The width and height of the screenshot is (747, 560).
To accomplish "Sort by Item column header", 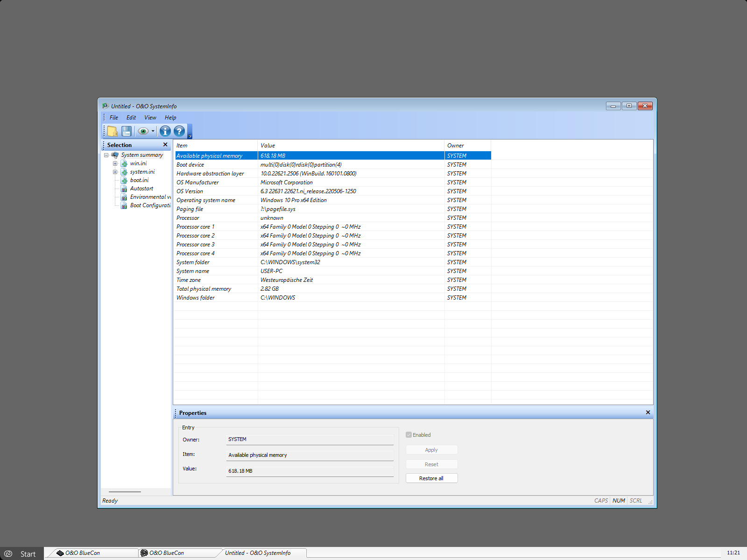I will (x=215, y=146).
